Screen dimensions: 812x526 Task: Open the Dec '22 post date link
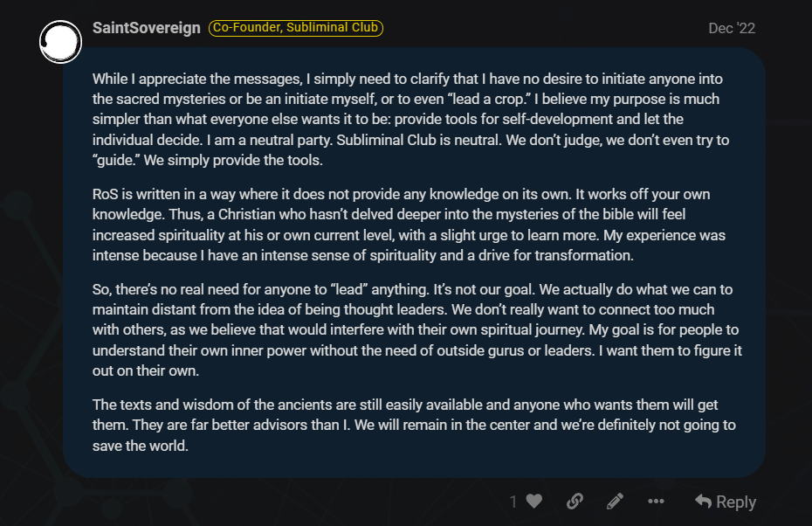click(732, 28)
